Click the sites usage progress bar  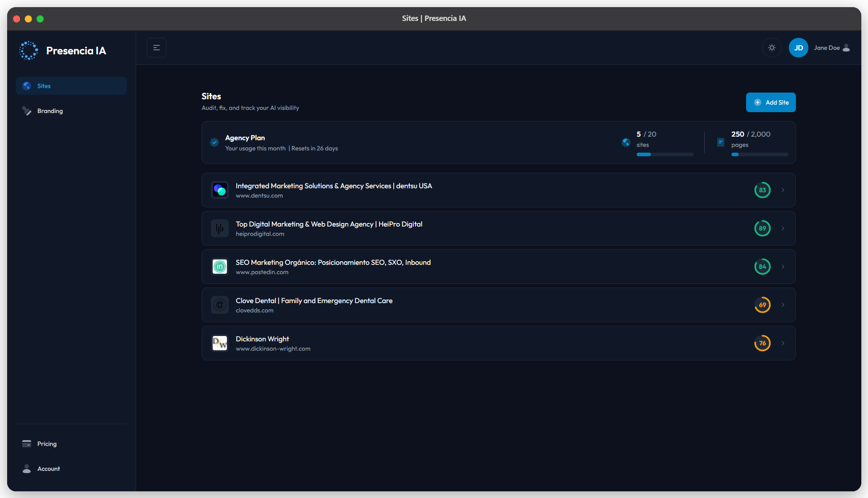[665, 154]
